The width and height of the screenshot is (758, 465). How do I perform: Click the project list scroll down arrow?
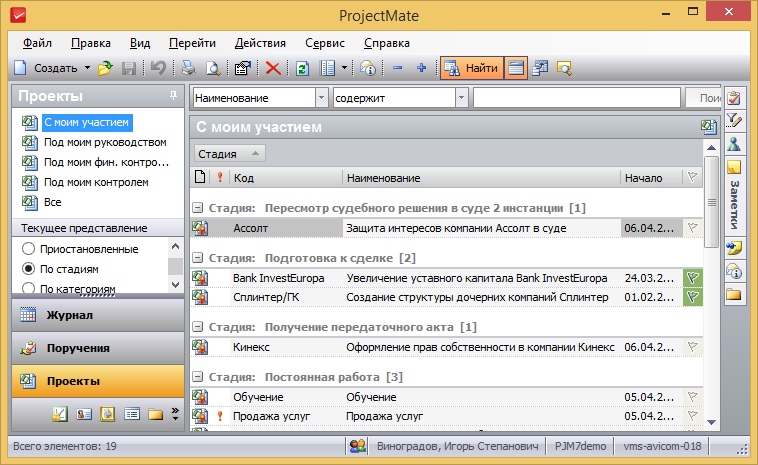(x=711, y=422)
